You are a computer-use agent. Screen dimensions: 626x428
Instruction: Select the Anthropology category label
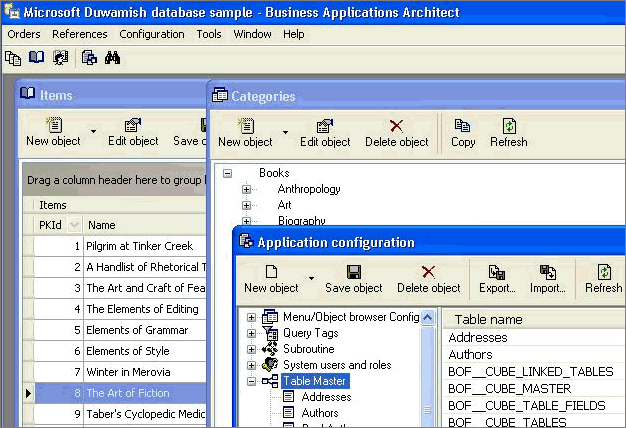[x=309, y=189]
